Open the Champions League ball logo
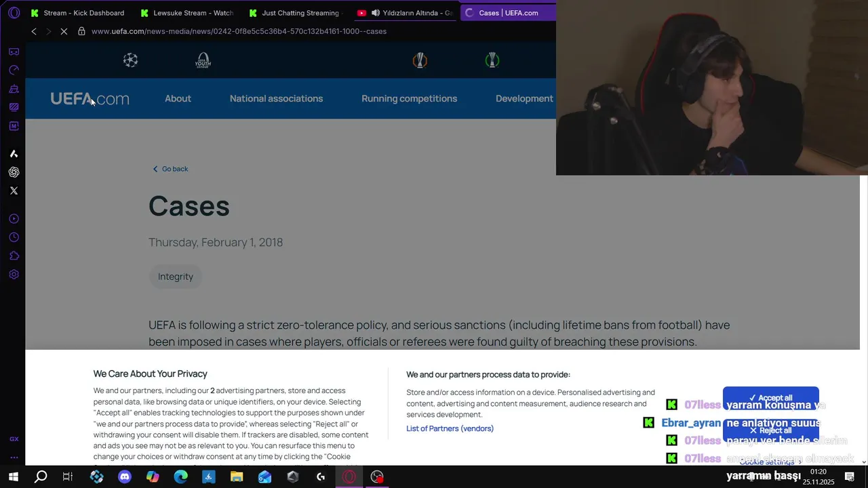Image resolution: width=868 pixels, height=488 pixels. [131, 60]
